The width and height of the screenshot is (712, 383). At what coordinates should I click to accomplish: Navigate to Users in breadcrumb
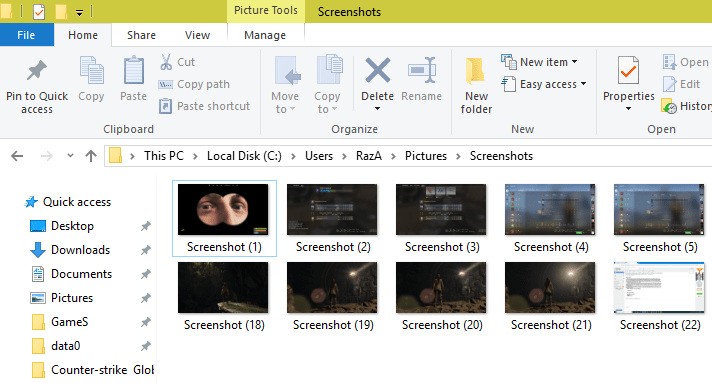click(319, 156)
